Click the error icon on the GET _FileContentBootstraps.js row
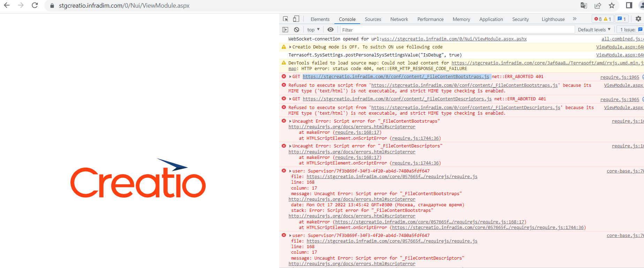The width and height of the screenshot is (644, 268). coord(284,76)
